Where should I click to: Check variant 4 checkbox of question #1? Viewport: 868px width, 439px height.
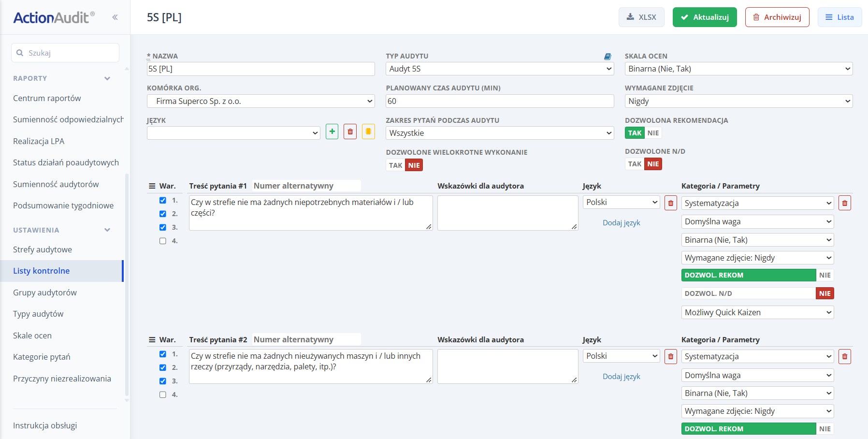click(163, 241)
